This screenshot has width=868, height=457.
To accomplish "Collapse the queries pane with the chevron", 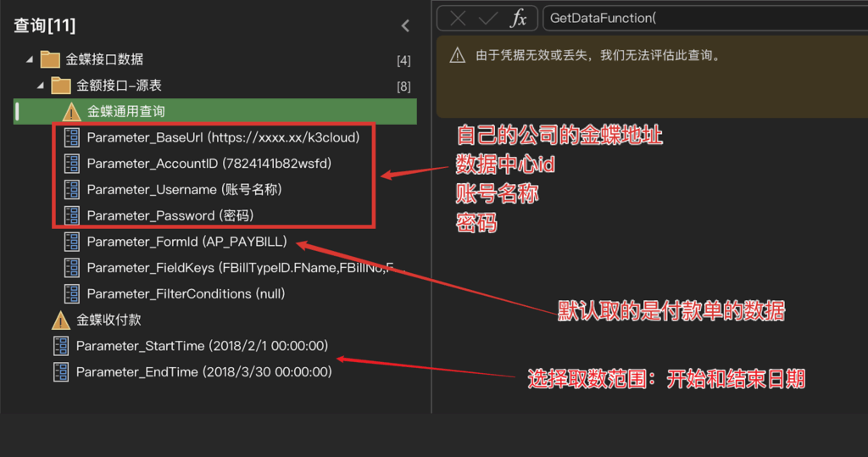I will coord(405,25).
